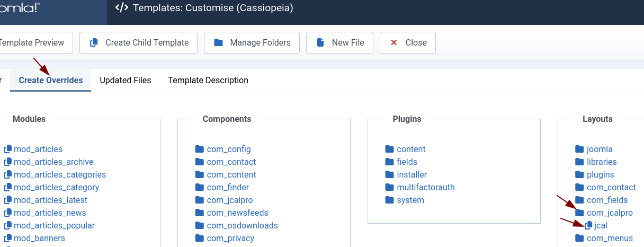Open the Create Overrides tab
Image resolution: width=644 pixels, height=247 pixels.
click(51, 81)
